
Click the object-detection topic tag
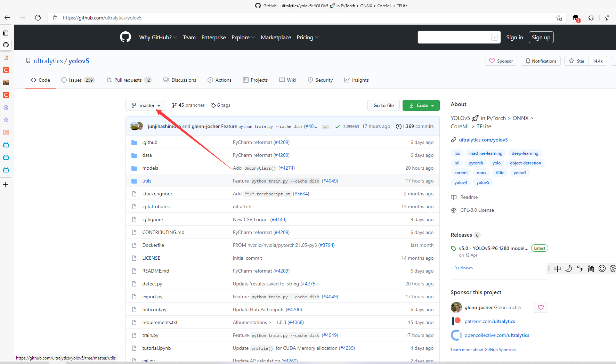coord(525,163)
